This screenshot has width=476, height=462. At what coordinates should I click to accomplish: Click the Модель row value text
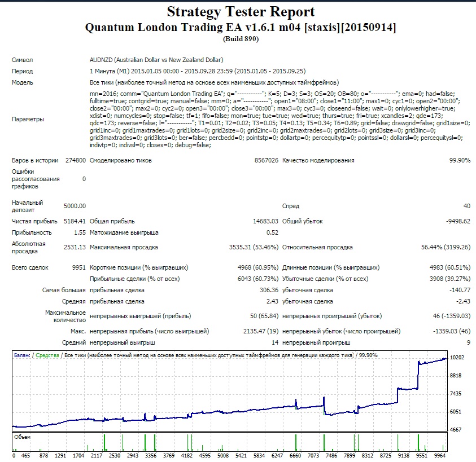[x=214, y=82]
